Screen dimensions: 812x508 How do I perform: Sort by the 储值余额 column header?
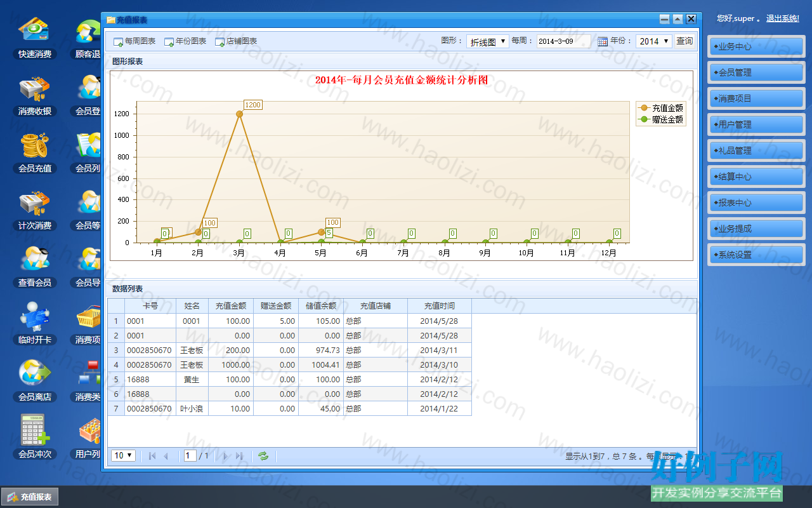[321, 306]
